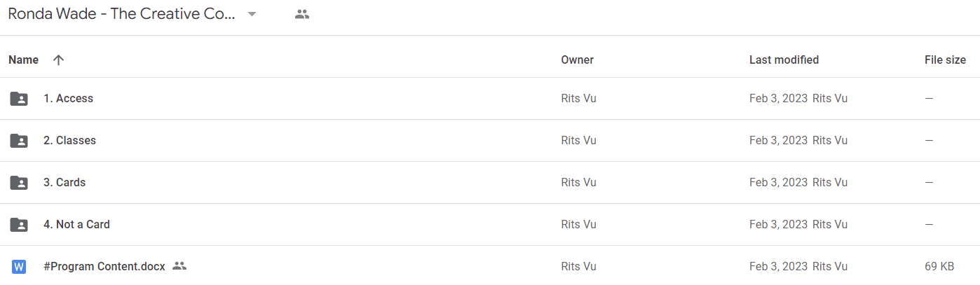This screenshot has height=285, width=980.
Task: Click shared indicator next to #Program Content.docx
Action: [x=179, y=266]
